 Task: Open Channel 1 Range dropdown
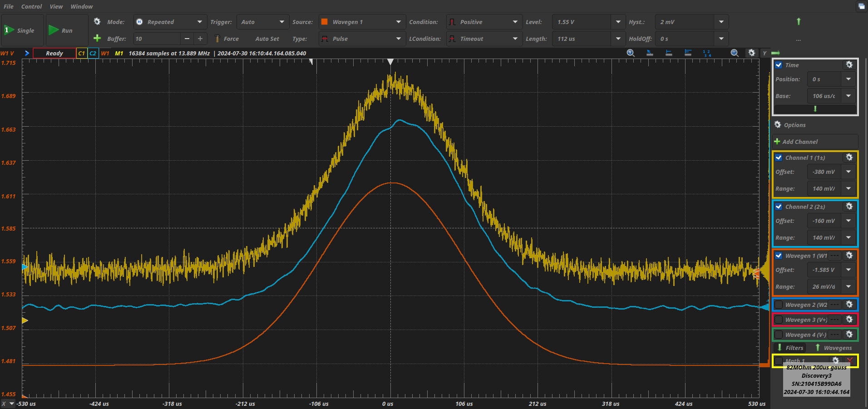pos(848,188)
